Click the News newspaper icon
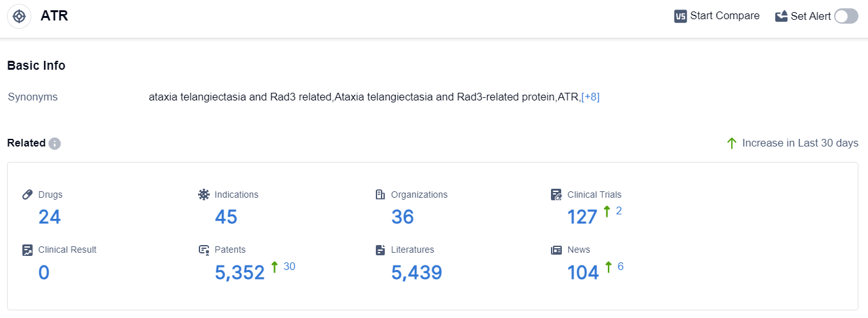868x318 pixels. click(557, 250)
